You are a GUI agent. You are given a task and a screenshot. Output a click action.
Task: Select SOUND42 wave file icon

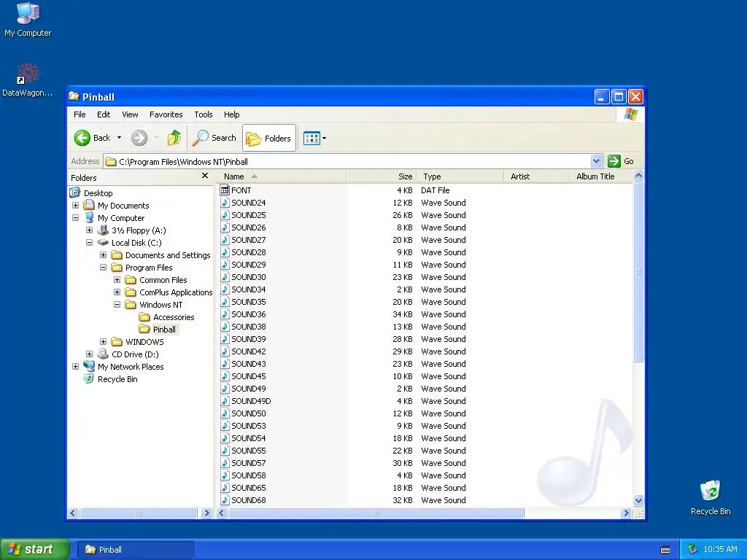(225, 351)
